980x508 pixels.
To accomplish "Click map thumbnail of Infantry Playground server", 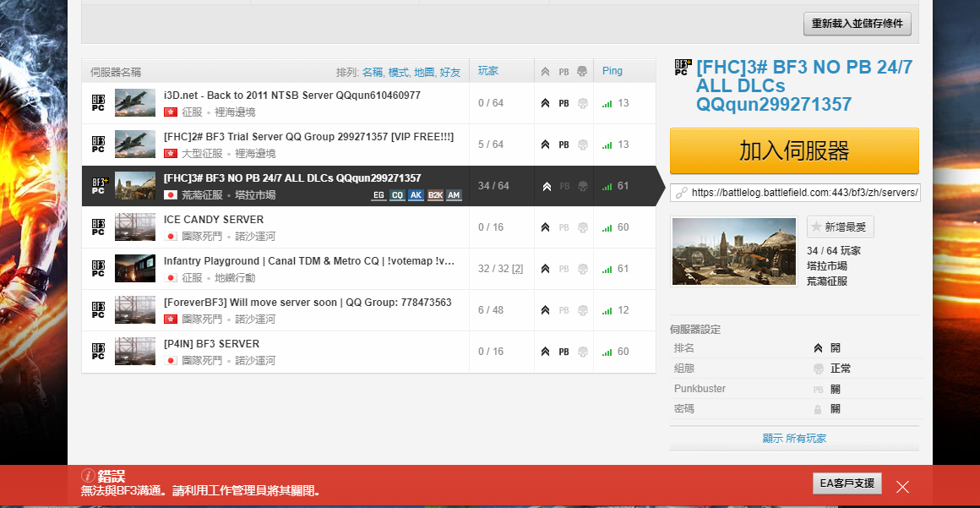I will tap(135, 268).
